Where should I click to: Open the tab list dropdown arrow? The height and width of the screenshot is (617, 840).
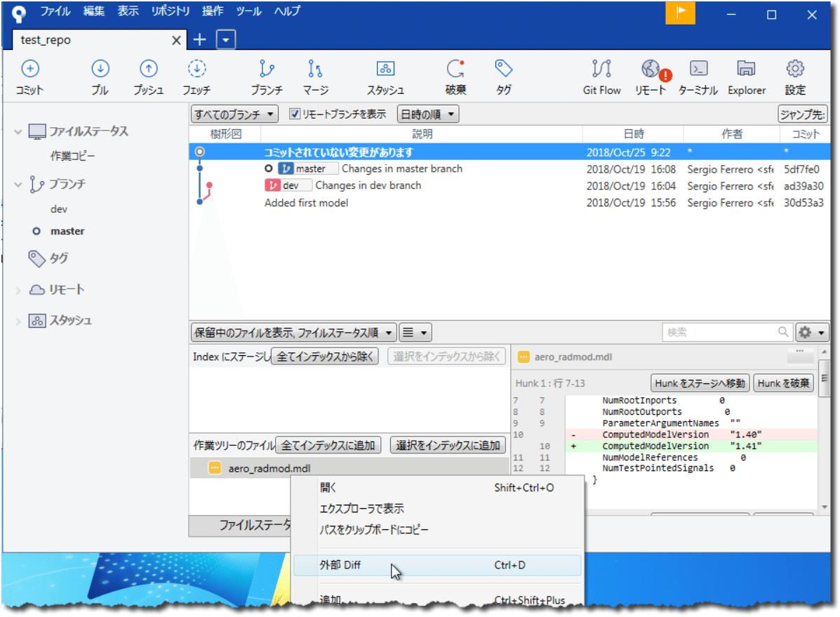(226, 40)
